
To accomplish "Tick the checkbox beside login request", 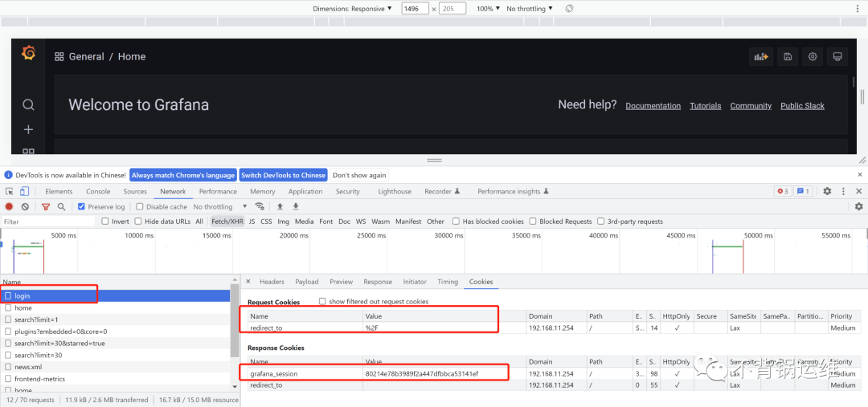I will coord(8,296).
